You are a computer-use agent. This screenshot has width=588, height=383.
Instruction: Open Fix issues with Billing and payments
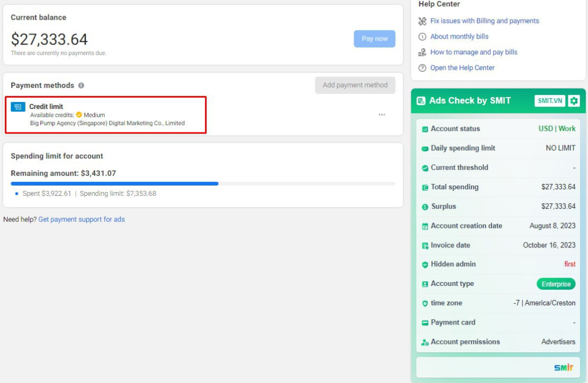coord(484,21)
